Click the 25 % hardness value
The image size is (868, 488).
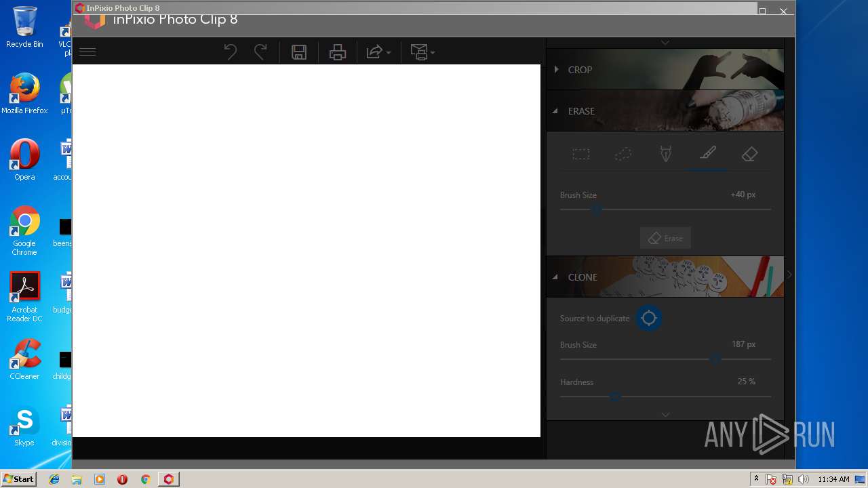(746, 382)
